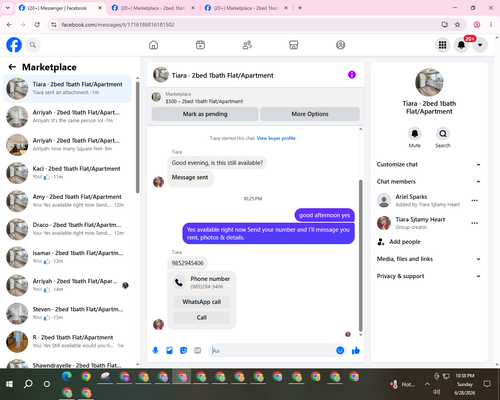Mute the chat with the bell icon
The image size is (500, 400).
415,134
